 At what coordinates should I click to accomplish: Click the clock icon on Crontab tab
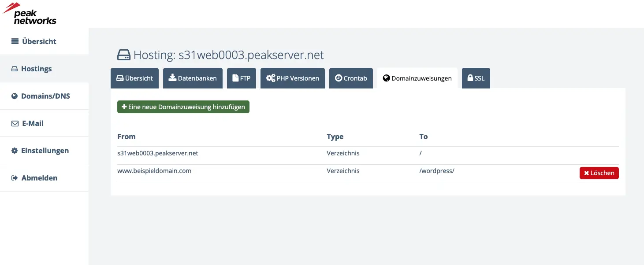339,78
